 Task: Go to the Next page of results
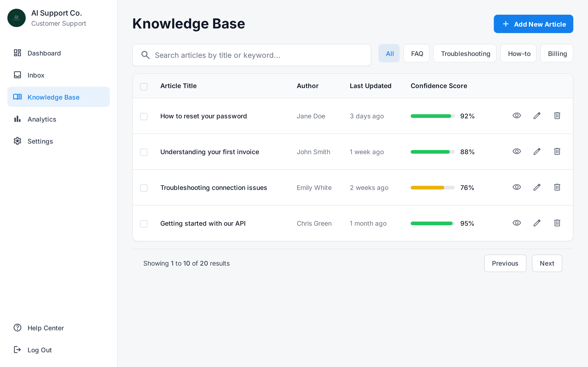pos(547,263)
